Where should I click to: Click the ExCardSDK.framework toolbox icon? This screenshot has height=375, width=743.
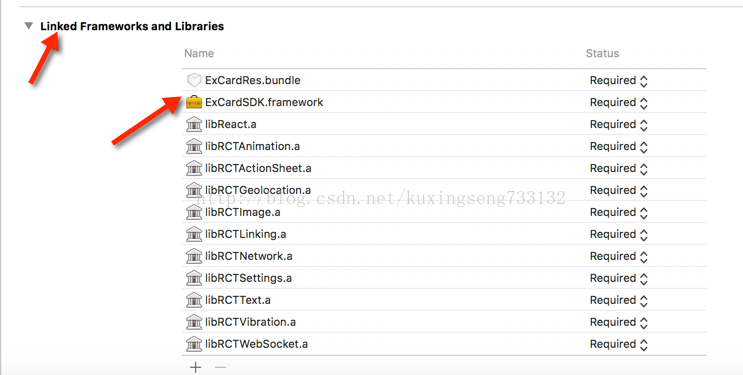(x=194, y=102)
